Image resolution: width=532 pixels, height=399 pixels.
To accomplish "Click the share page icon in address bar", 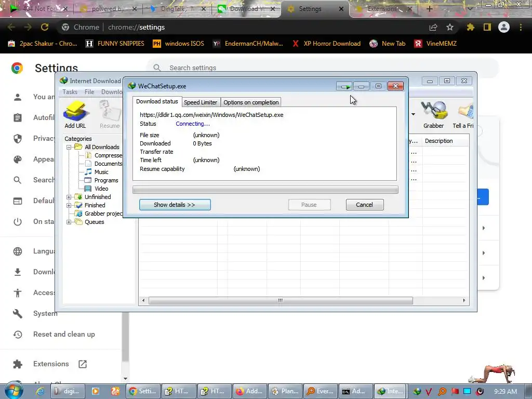I will 433,27.
